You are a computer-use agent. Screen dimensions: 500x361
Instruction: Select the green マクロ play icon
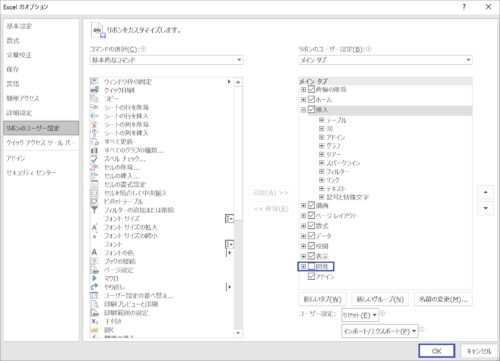point(95,278)
